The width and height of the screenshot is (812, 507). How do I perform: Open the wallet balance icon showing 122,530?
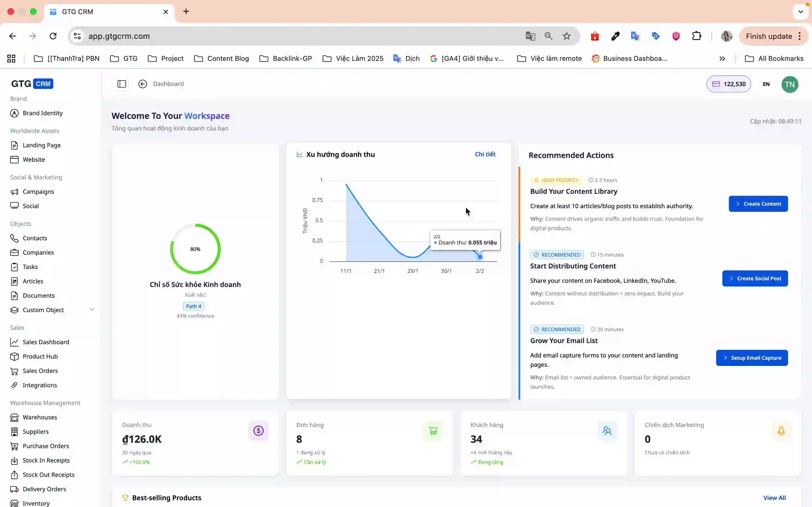coord(717,84)
